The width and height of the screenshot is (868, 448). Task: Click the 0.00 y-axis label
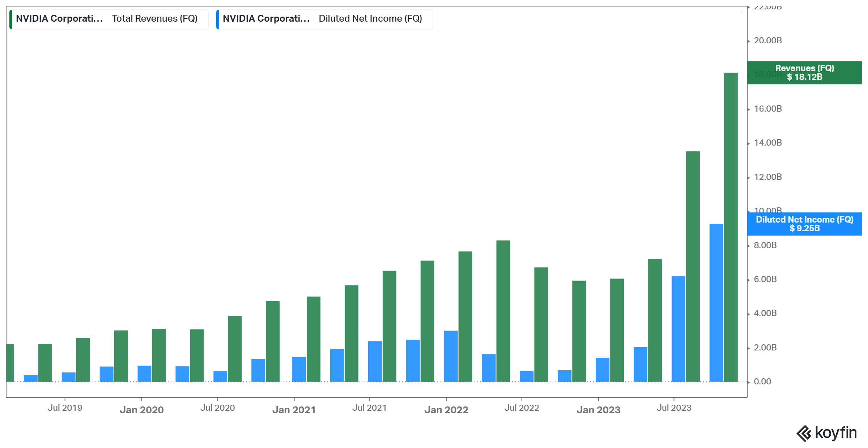point(762,382)
